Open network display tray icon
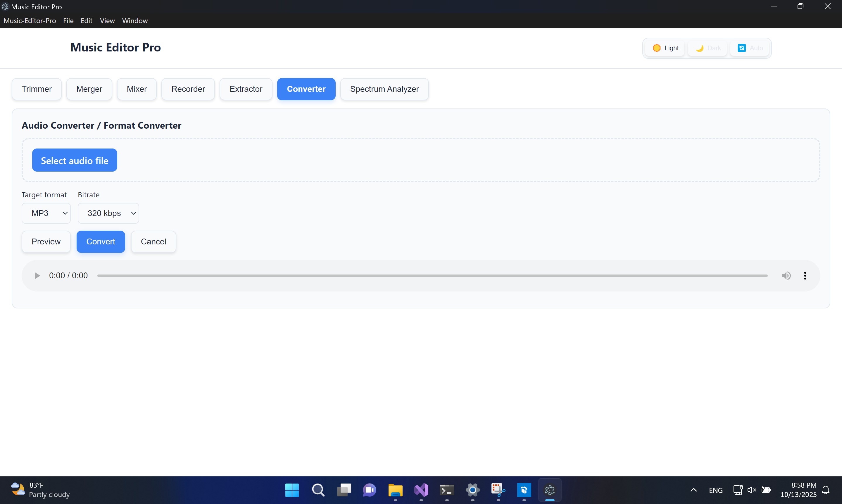Screen dimensions: 842x504 tap(738, 490)
